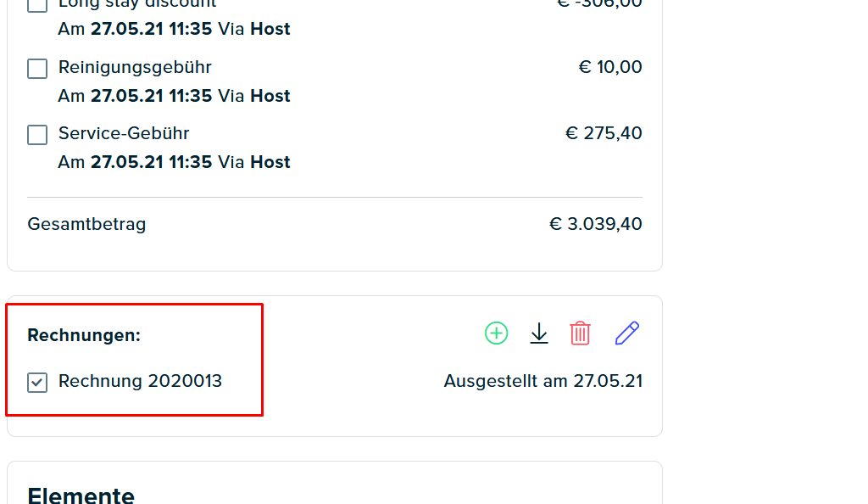Download the selected invoice
This screenshot has width=868, height=504.
tap(538, 333)
